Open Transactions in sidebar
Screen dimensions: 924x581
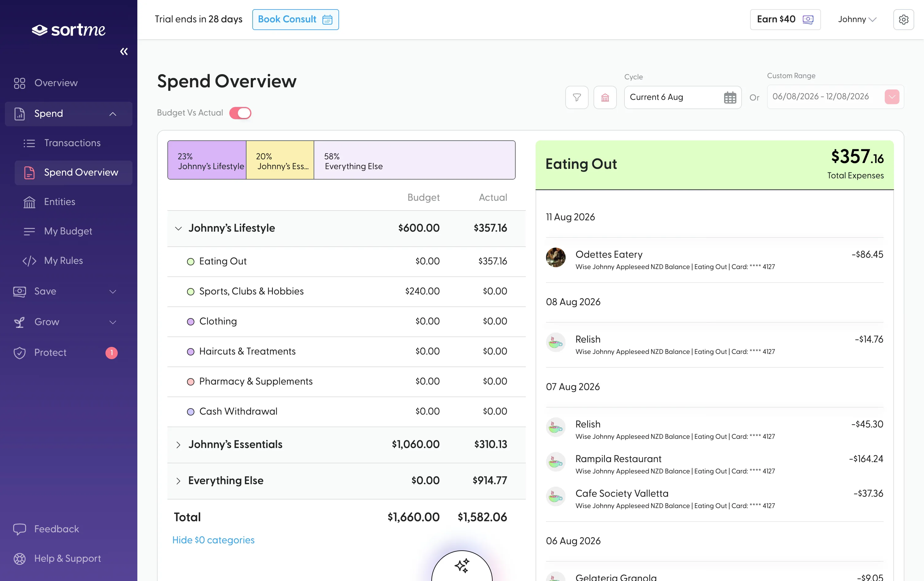click(x=72, y=143)
